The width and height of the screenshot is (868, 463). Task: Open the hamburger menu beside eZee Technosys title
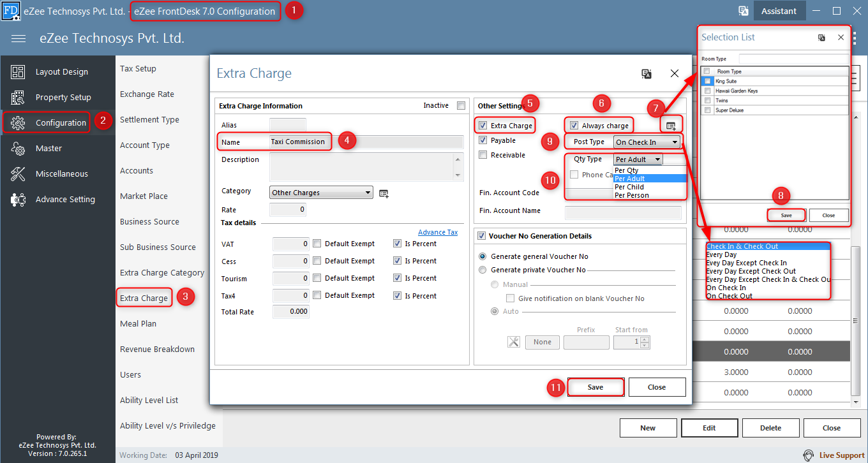(19, 39)
